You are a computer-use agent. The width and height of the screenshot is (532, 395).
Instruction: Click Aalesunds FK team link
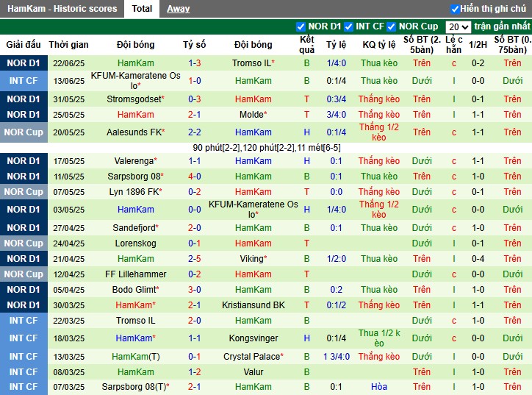pyautogui.click(x=135, y=132)
